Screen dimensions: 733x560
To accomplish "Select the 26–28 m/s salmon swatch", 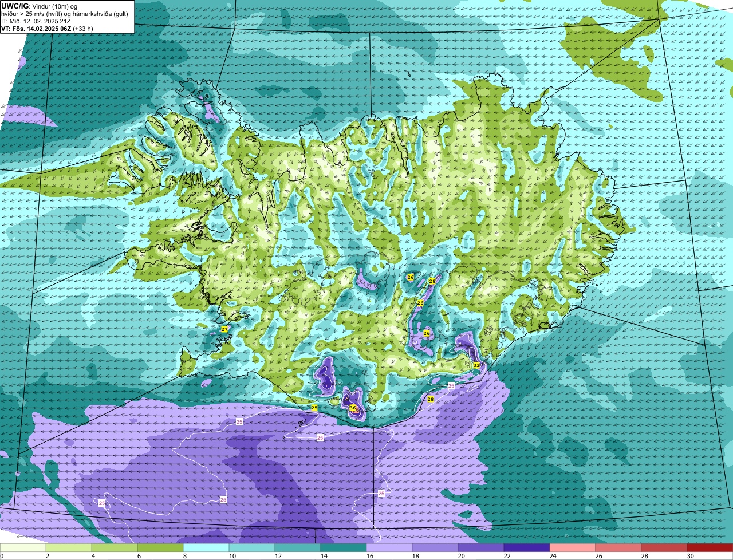I will pyautogui.click(x=618, y=547).
